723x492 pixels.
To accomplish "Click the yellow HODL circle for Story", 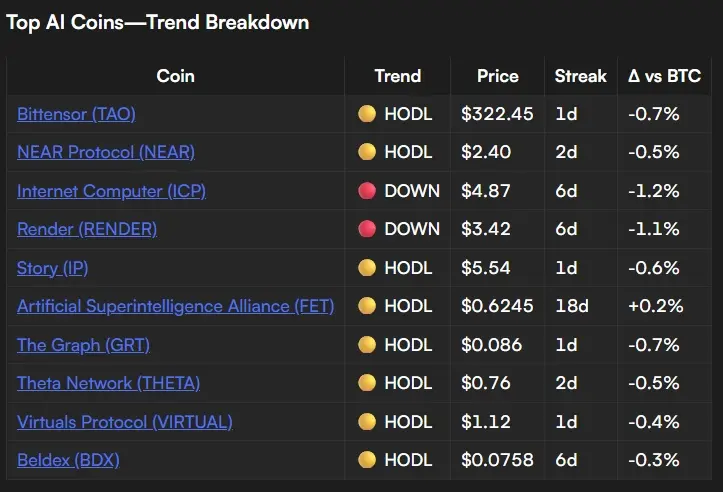I will (x=367, y=267).
